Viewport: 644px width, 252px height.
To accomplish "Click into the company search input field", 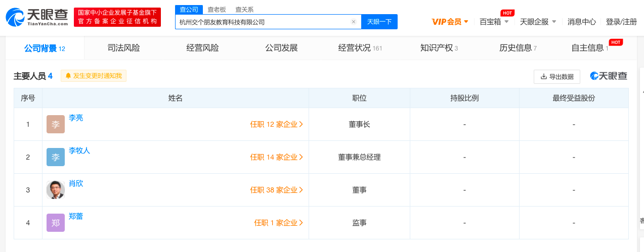I will (x=263, y=22).
